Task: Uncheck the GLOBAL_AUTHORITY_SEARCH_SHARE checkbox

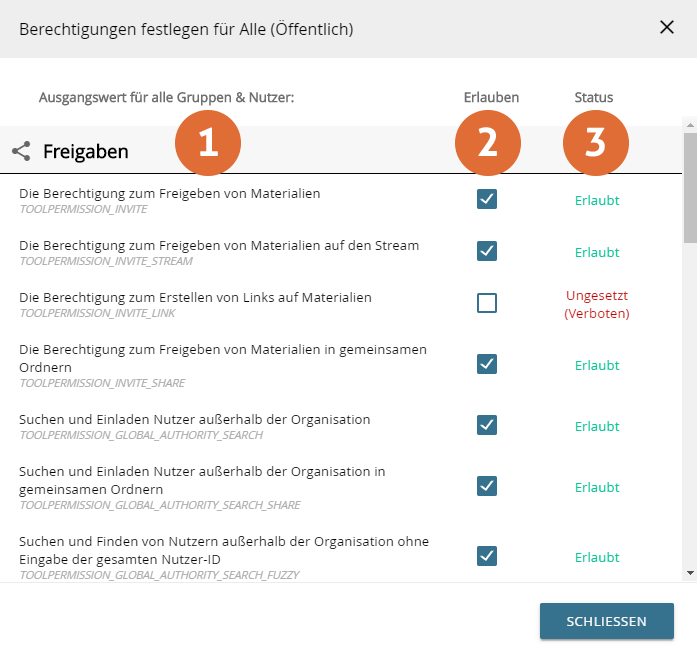Action: (487, 486)
